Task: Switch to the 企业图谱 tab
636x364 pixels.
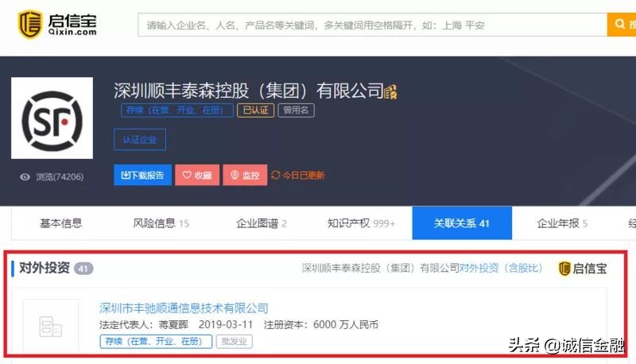Action: click(262, 223)
